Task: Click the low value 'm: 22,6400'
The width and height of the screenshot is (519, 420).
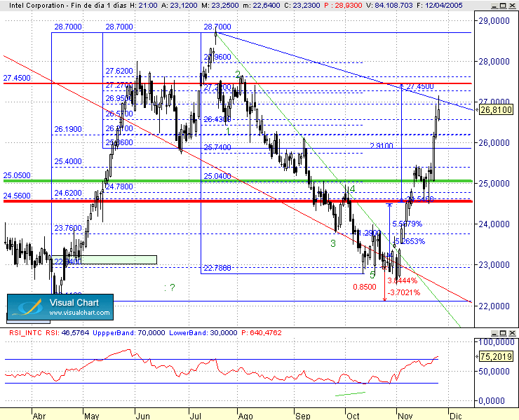Action: click(x=261, y=6)
